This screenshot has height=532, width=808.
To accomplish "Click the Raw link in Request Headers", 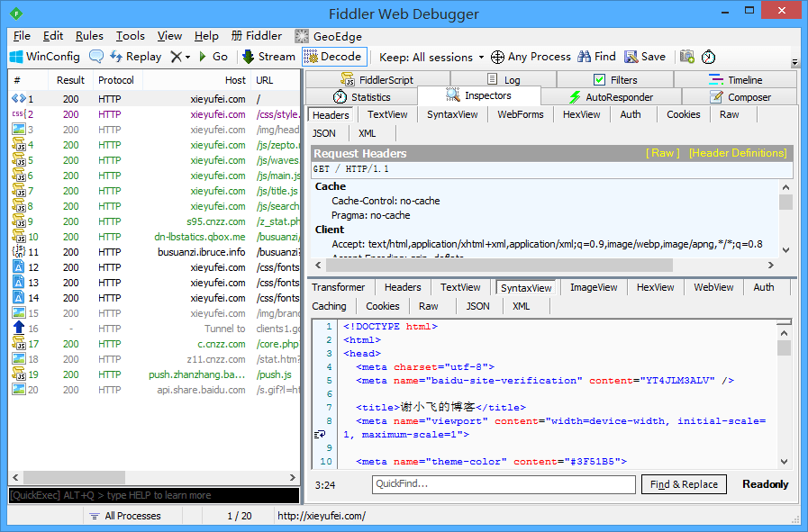I will 663,153.
